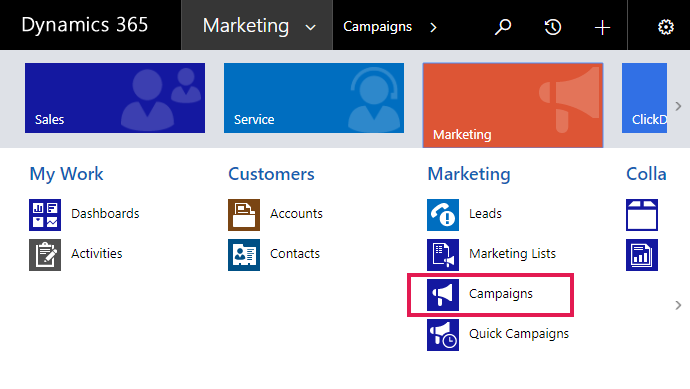690x389 pixels.
Task: Click the Accounts icon
Action: tap(244, 215)
